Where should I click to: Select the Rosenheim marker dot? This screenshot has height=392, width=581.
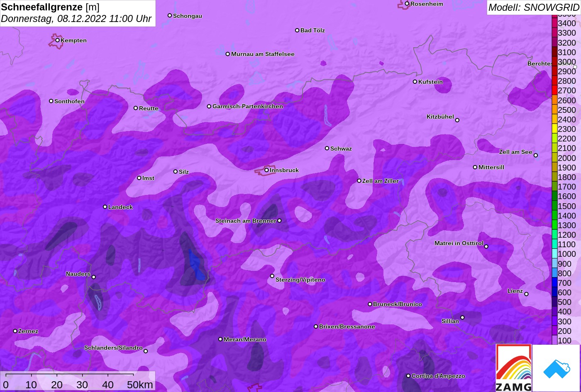point(407,4)
